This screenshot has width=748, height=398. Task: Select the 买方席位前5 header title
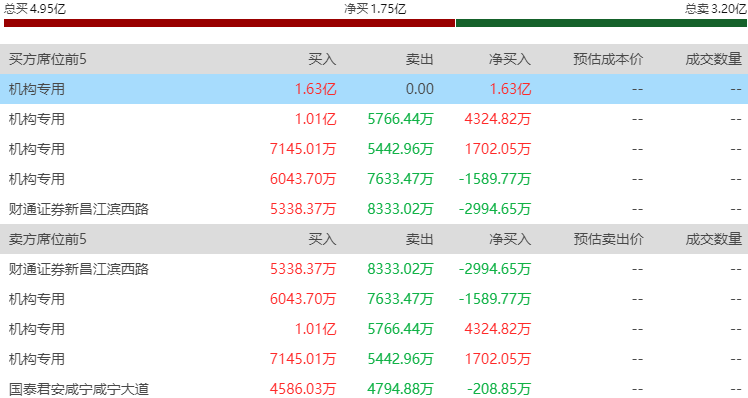[x=48, y=59]
